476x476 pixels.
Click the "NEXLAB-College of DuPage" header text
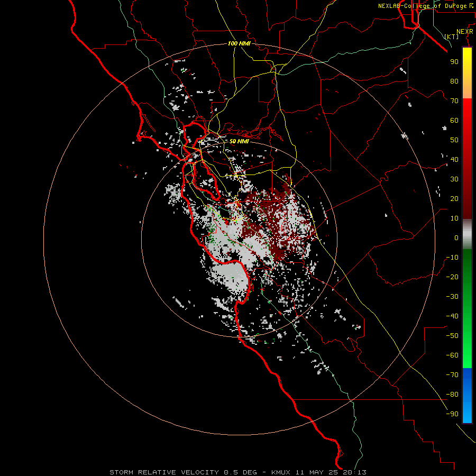422,6
